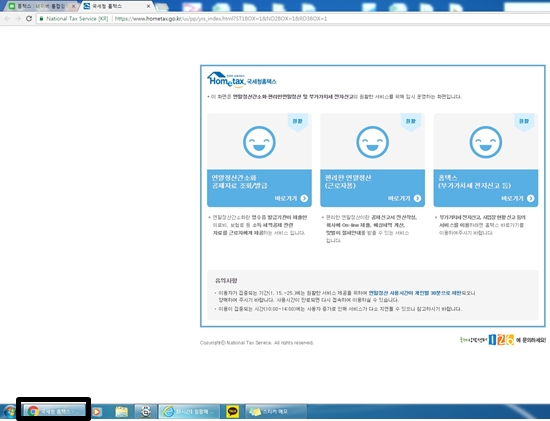Open a new browser tab
This screenshot has width=550, height=421.
click(162, 7)
